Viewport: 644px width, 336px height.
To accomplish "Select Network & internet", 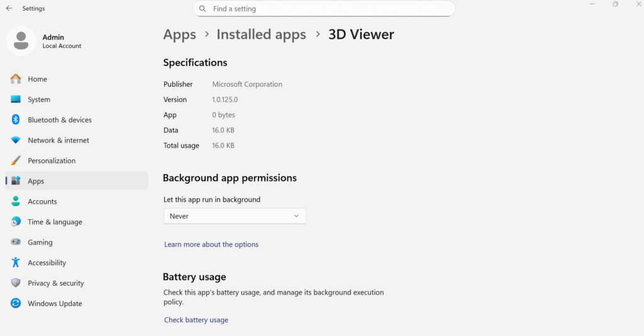I will tap(77, 140).
